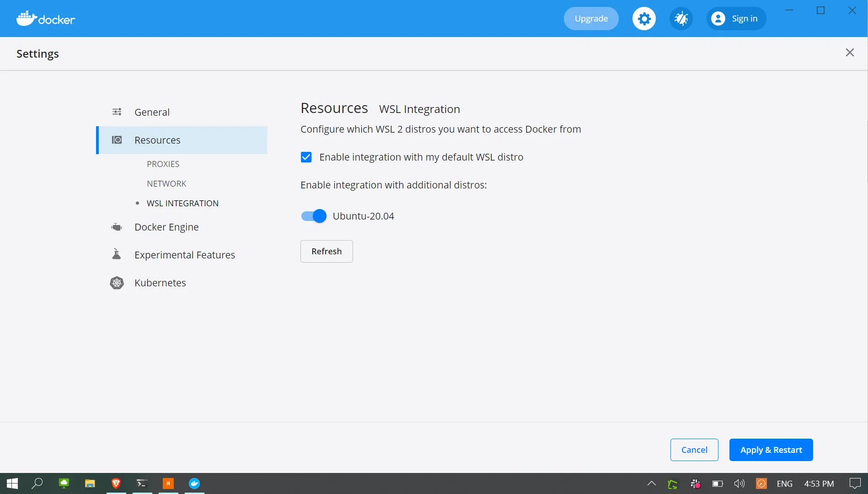This screenshot has width=868, height=494.
Task: Click the orange circular tray icon
Action: tap(761, 483)
